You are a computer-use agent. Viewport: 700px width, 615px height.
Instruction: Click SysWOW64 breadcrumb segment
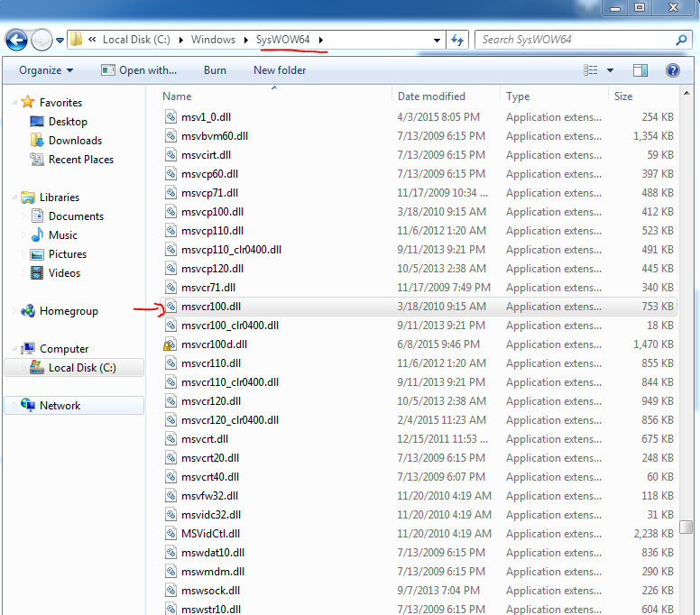(282, 40)
